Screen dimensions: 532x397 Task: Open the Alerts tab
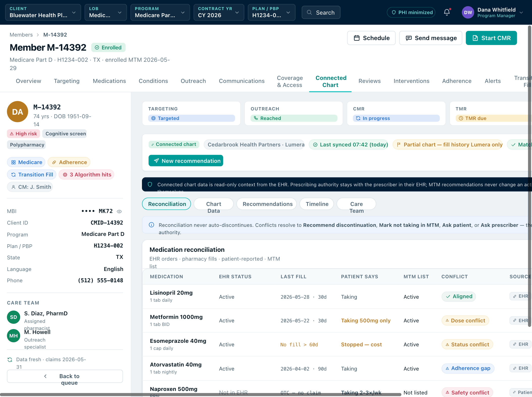click(x=493, y=81)
